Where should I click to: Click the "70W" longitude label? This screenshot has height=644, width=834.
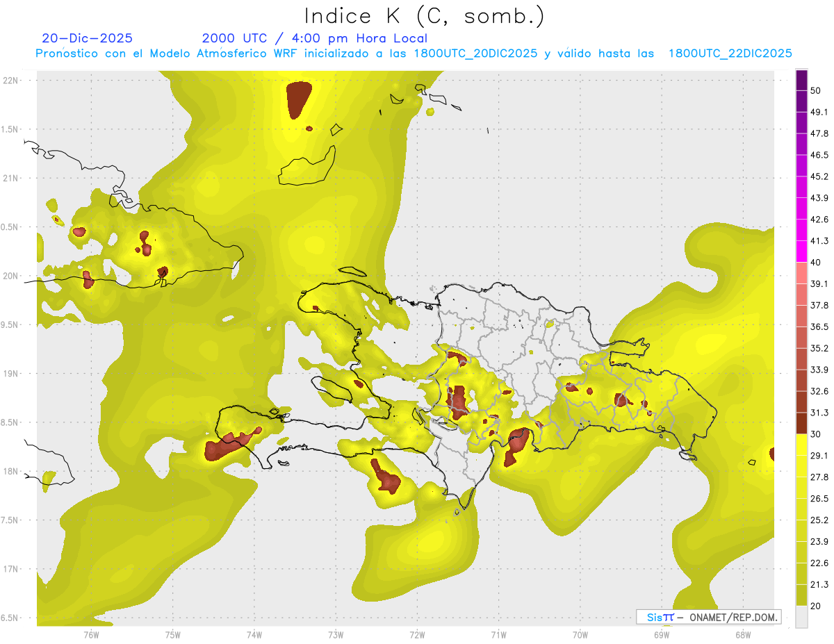[580, 635]
